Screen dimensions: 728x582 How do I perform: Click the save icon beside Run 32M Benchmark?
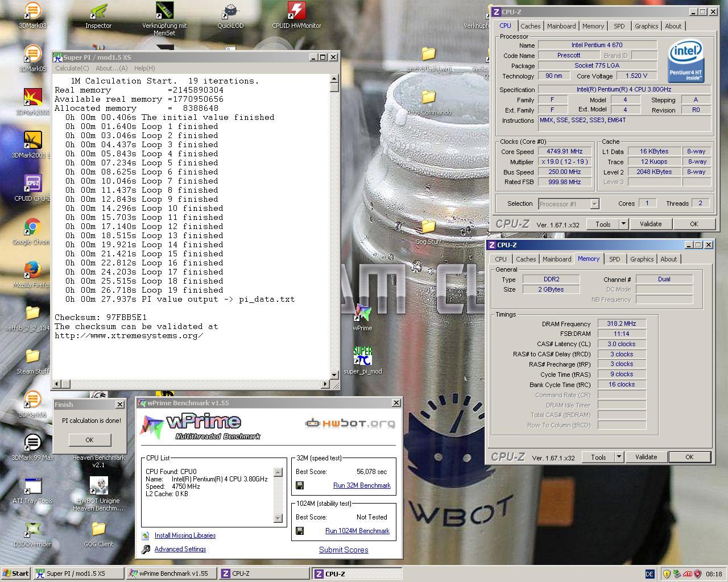[300, 485]
